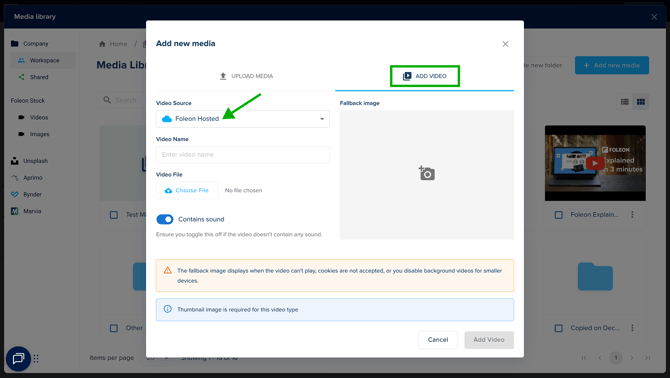670x378 pixels.
Task: Open options menu for Copied on Dec... folder
Action: pos(632,328)
